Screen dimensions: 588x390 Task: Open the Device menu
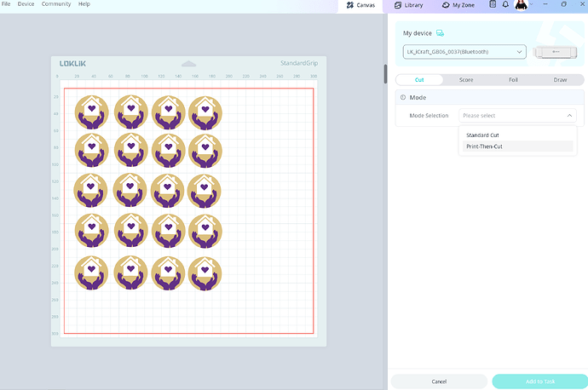tap(26, 3)
